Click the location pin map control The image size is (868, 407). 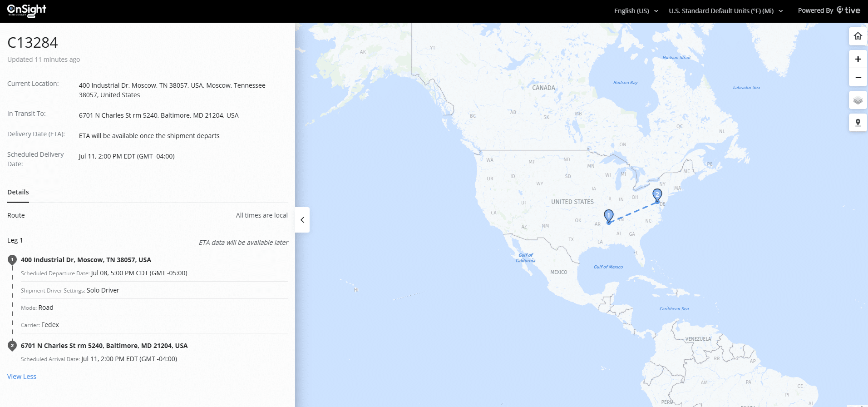pyautogui.click(x=858, y=123)
